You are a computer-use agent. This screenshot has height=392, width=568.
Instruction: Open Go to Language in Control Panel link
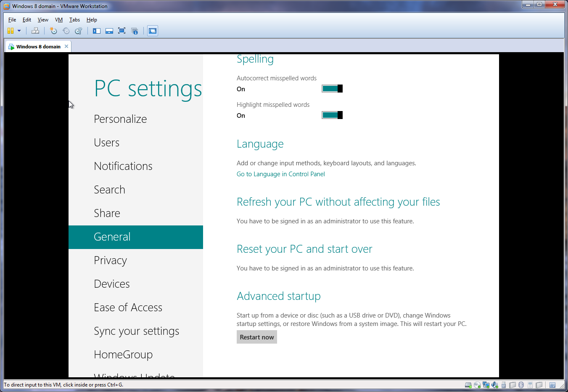281,174
